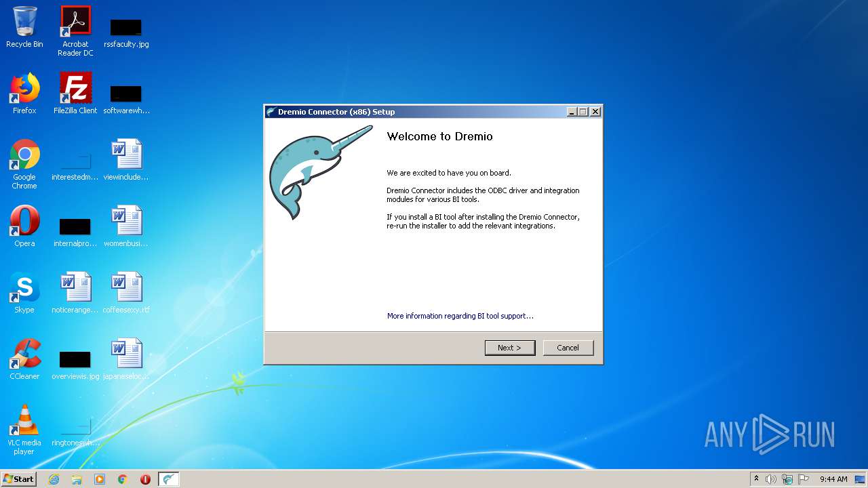Close the Dremio Connector Setup window

point(595,112)
